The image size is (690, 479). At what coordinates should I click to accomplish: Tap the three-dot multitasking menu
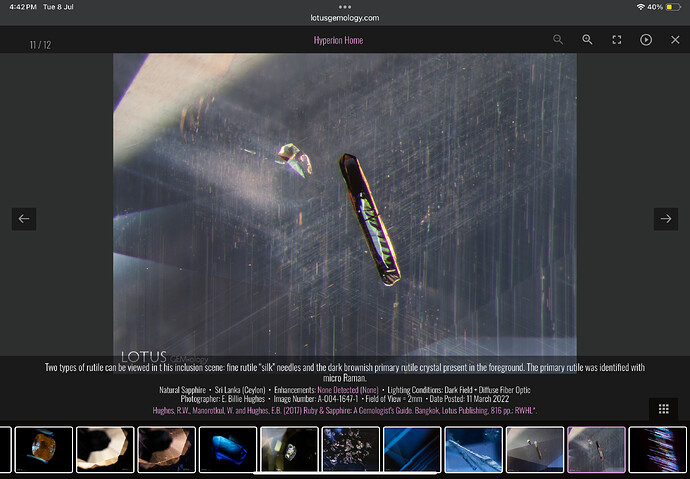345,7
